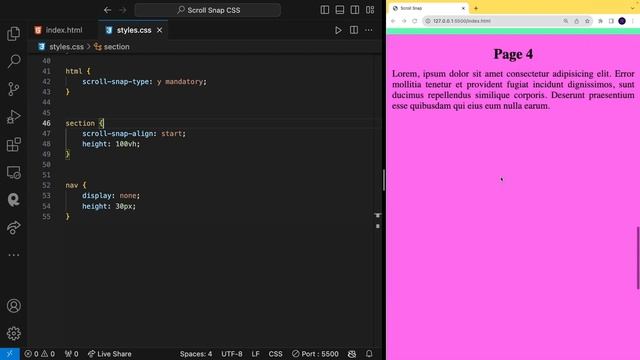Change indentation via Spaces: 4
Image resolution: width=640 pixels, height=360 pixels.
click(196, 354)
